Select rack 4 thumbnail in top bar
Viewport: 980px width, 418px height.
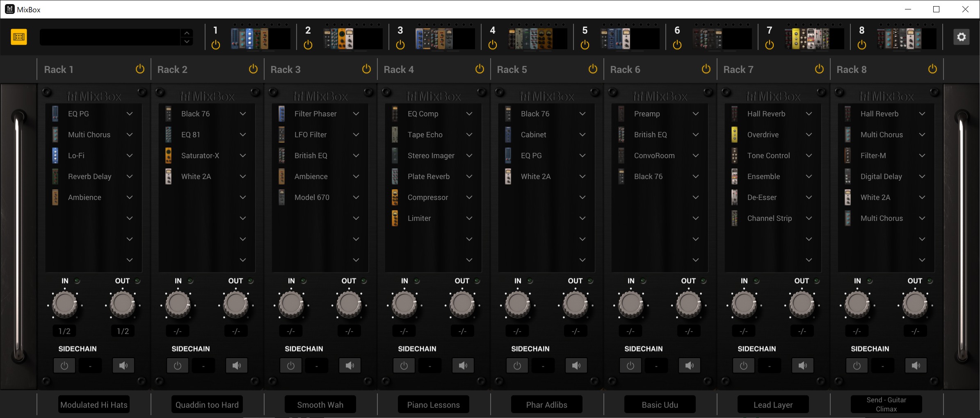pos(537,39)
